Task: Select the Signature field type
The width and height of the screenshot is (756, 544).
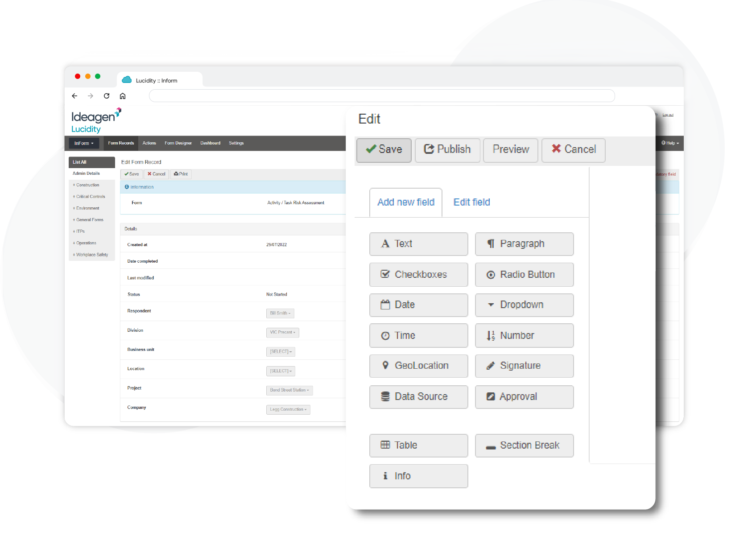Action: click(x=524, y=366)
